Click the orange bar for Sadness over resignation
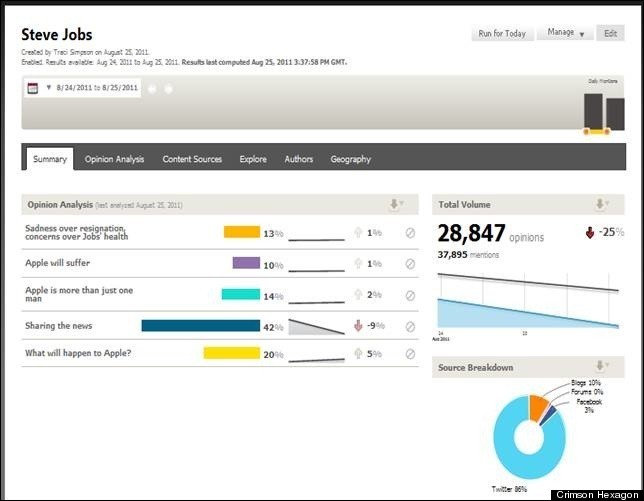644x501 pixels. coord(242,232)
